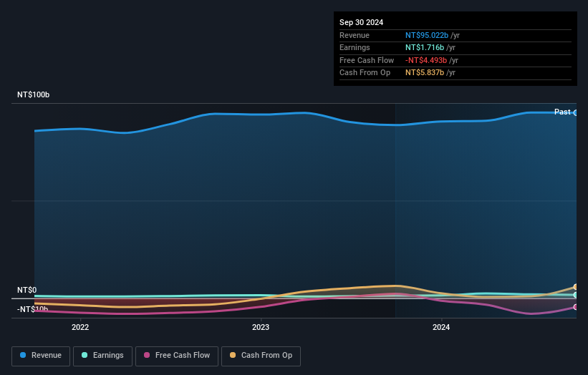Toggle the Earnings legend button
Image resolution: width=588 pixels, height=375 pixels.
click(102, 356)
